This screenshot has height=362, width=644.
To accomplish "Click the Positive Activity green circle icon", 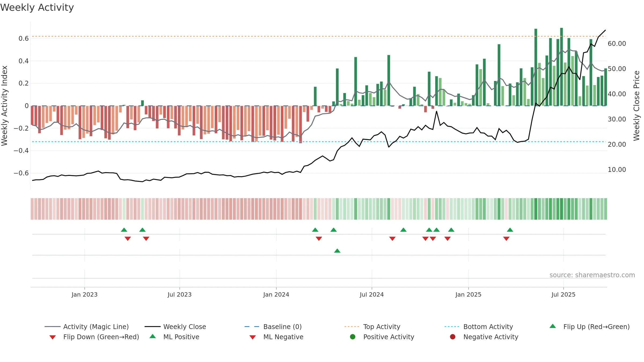I will pos(353,337).
